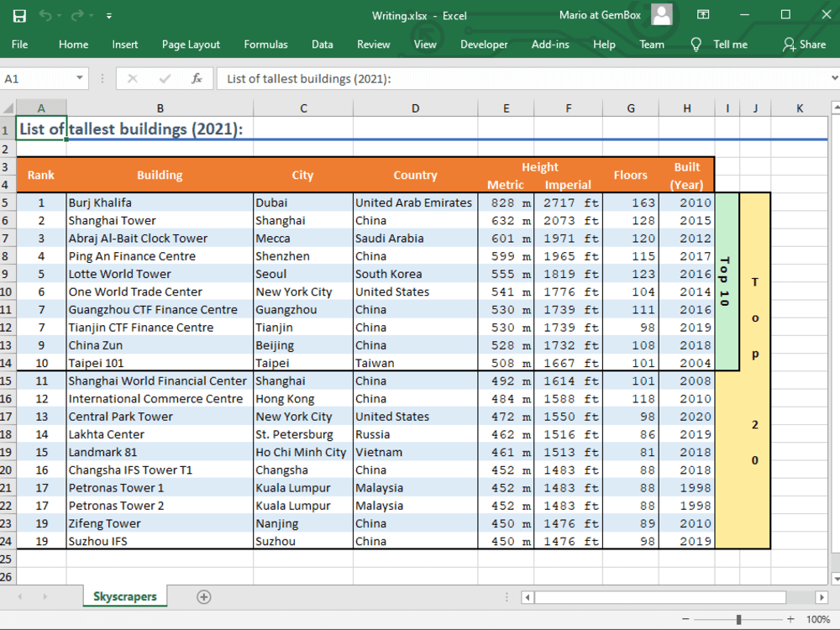Click the Shanghai Tower cell
The image size is (840, 630).
[x=160, y=220]
